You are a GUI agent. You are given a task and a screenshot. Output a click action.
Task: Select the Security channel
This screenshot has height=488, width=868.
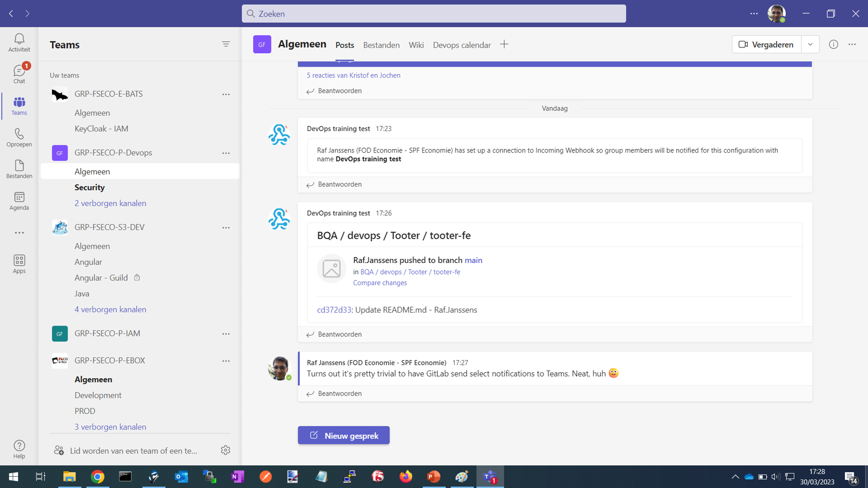89,187
